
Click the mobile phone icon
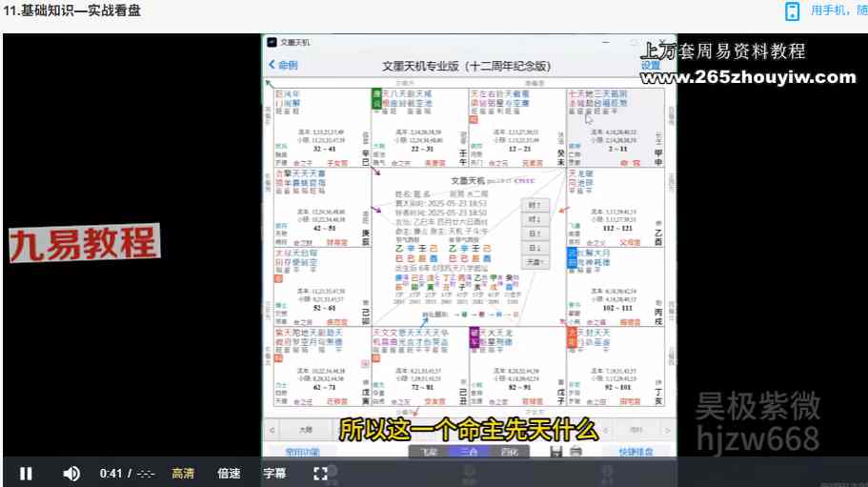[x=792, y=11]
